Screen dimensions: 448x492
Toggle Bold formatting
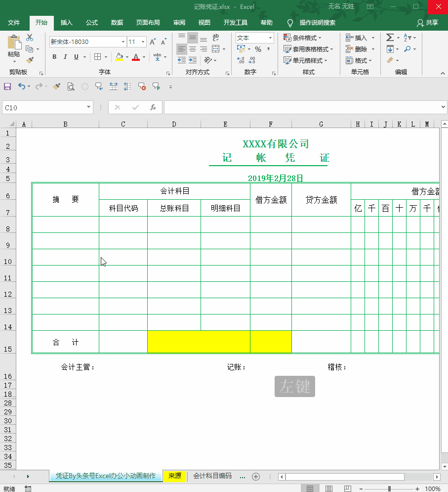coord(54,57)
